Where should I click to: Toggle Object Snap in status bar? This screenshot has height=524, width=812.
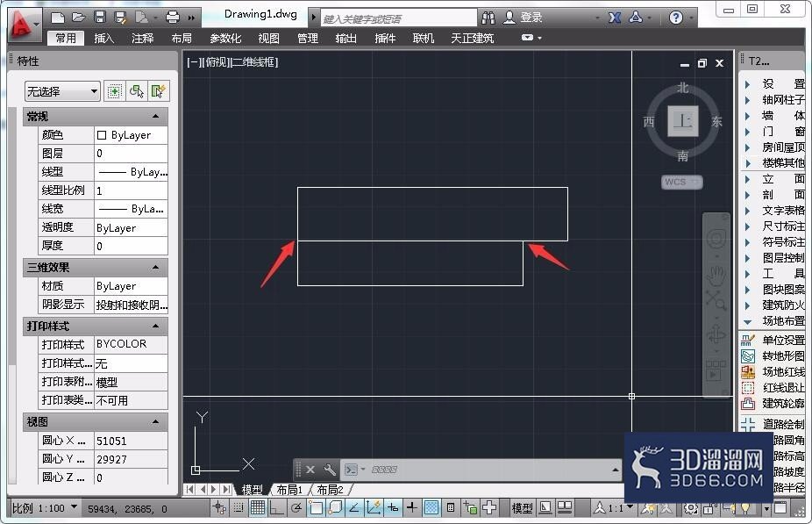pos(316,508)
